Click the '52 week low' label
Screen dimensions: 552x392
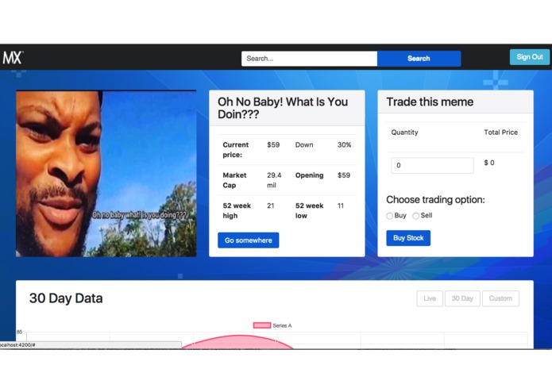(x=309, y=210)
